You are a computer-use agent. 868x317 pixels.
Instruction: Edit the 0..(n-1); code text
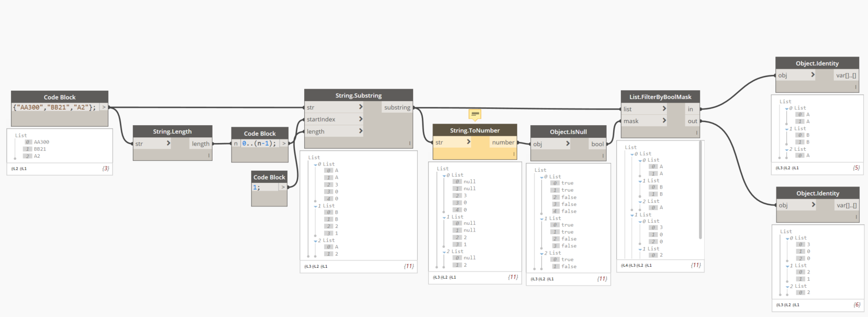tap(259, 143)
